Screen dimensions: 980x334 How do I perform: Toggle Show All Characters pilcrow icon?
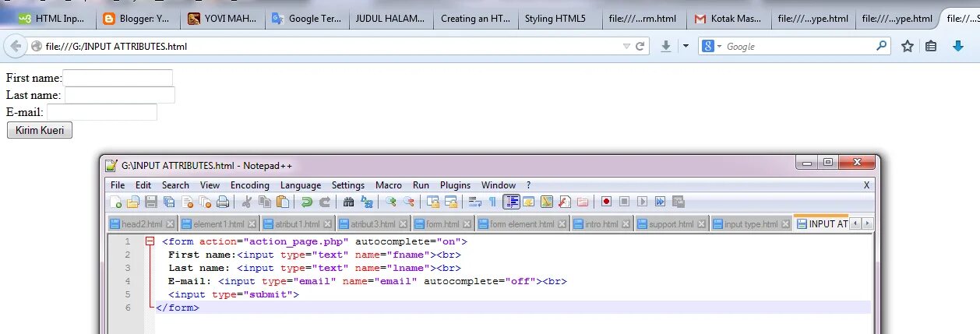coord(492,202)
